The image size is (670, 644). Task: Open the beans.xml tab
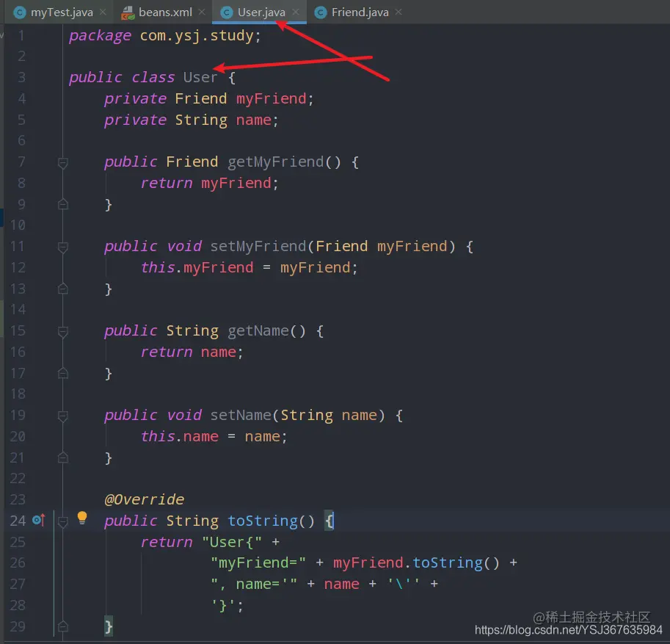[x=164, y=12]
